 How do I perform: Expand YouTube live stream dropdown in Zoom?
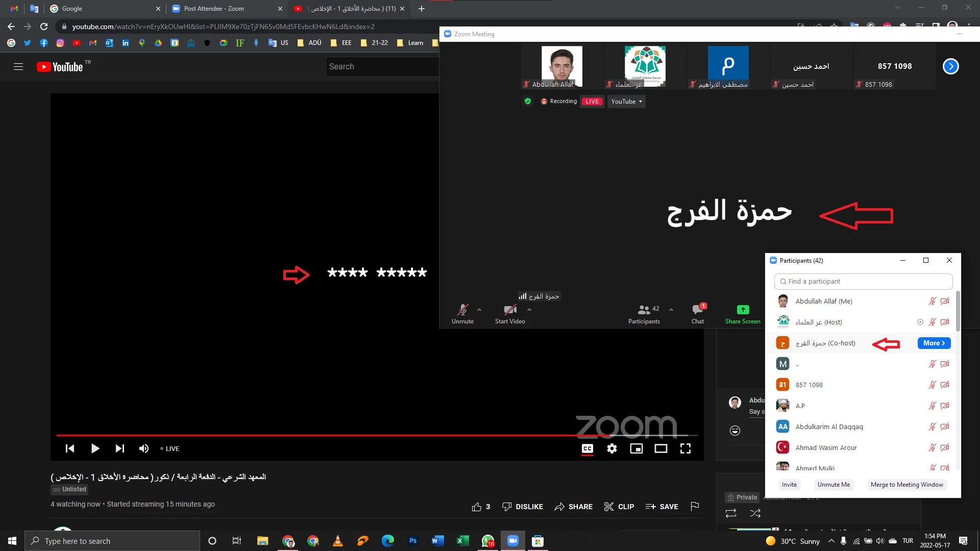click(626, 102)
